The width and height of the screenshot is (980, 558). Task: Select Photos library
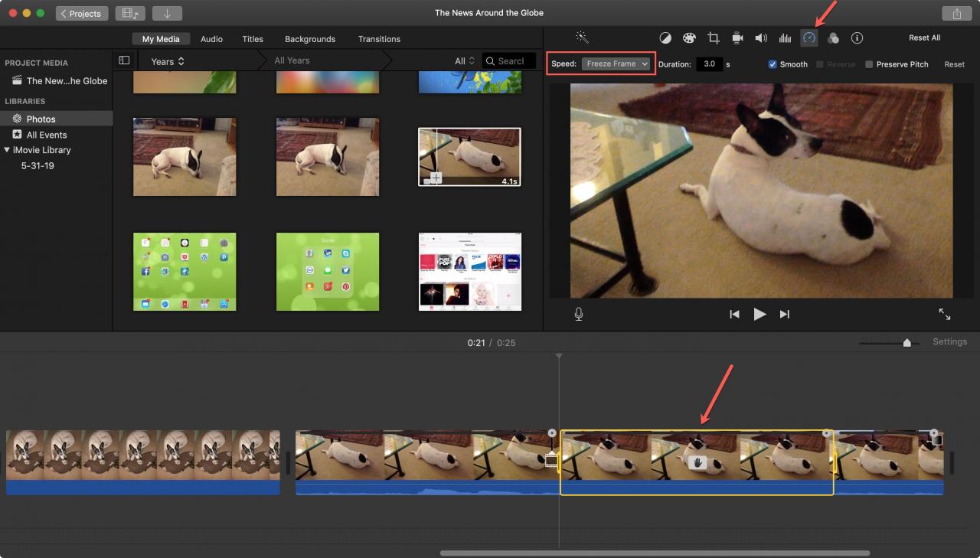pyautogui.click(x=57, y=119)
